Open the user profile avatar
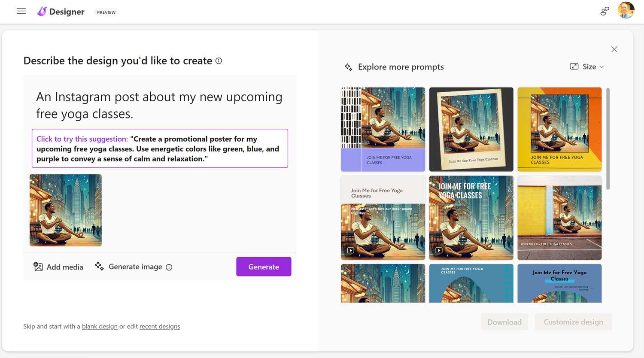 pyautogui.click(x=626, y=11)
